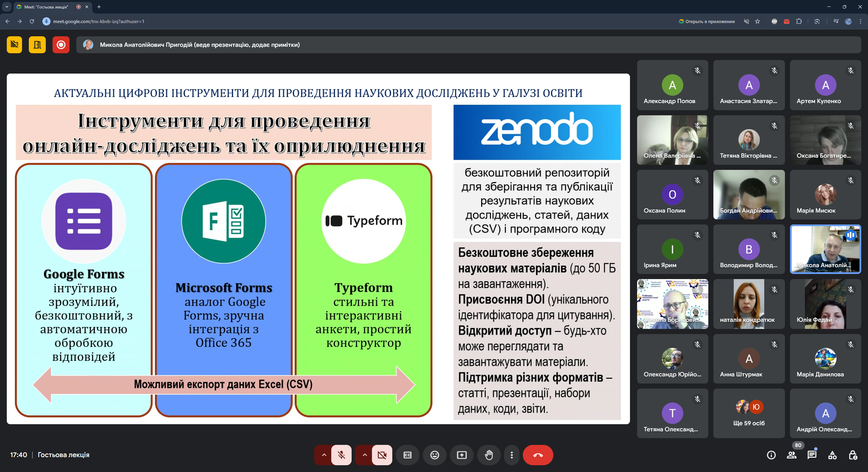Select the Андрій Олександ participant tile
The width and height of the screenshot is (868, 472).
(826, 413)
